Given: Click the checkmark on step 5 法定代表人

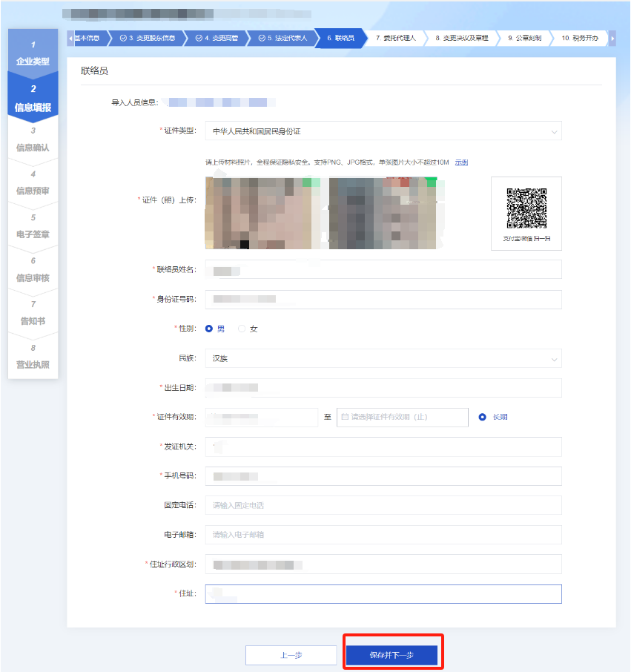Looking at the screenshot, I should click(261, 38).
